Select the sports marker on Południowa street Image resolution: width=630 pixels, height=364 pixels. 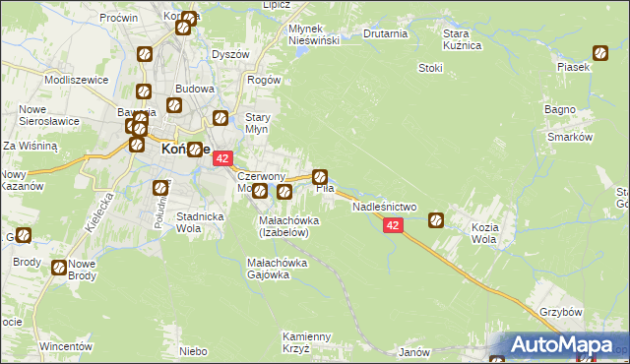(x=160, y=188)
